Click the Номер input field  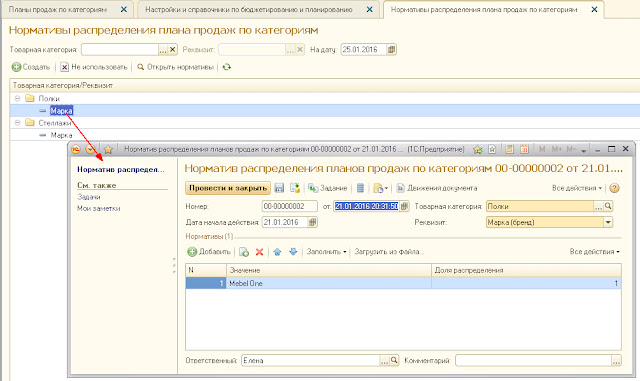tap(289, 206)
